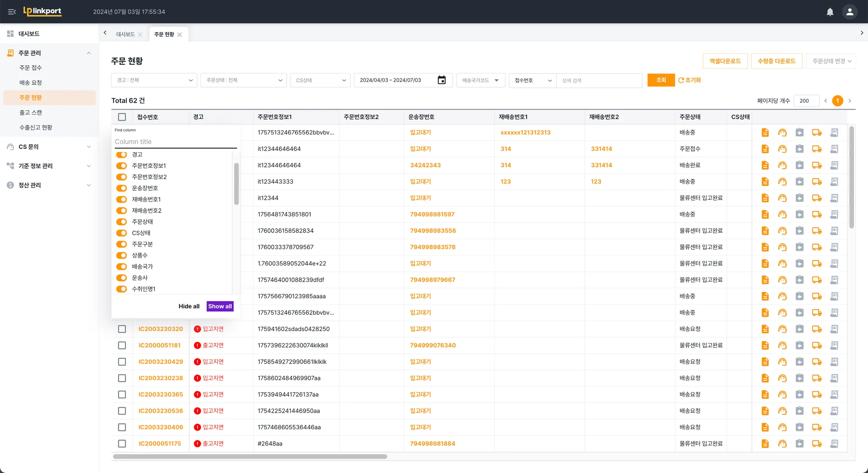Check the box for order IC2003230429
Screen dimensions: 868x473
click(122, 362)
